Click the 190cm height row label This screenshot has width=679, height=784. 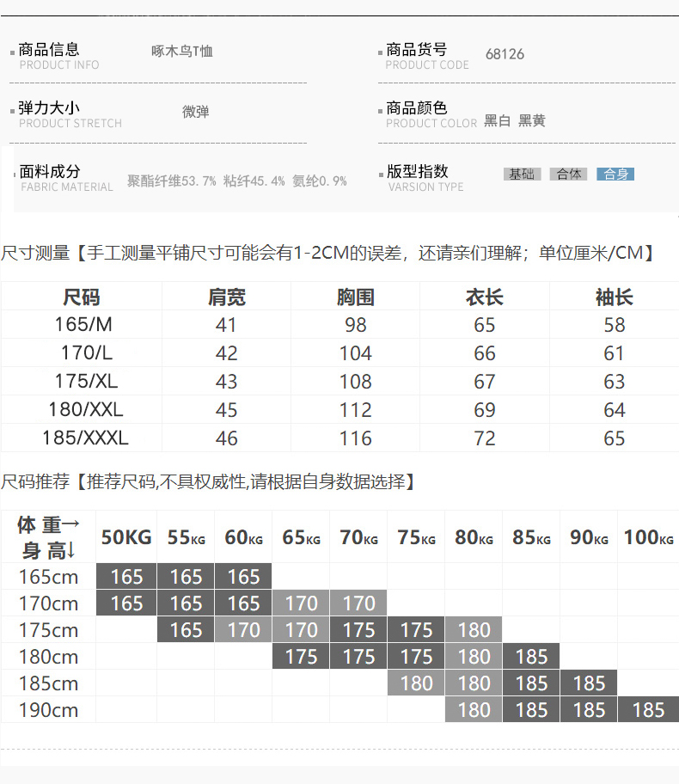[48, 710]
